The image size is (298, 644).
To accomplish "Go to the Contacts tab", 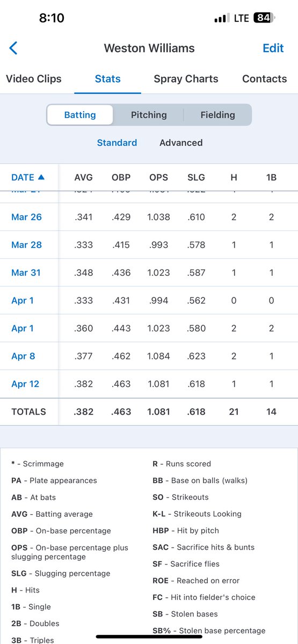I will click(x=264, y=78).
